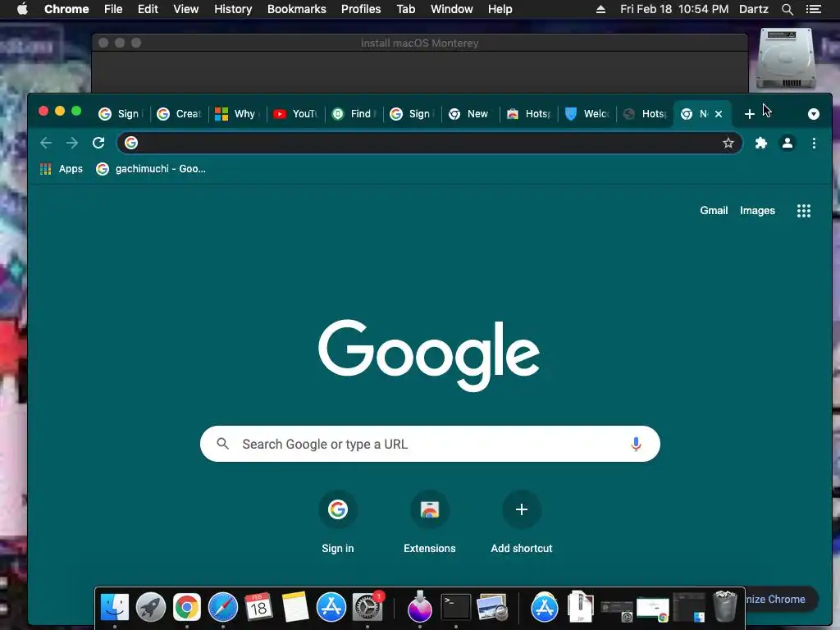Switch to the first Sign in tab
This screenshot has width=840, height=630.
tap(121, 113)
